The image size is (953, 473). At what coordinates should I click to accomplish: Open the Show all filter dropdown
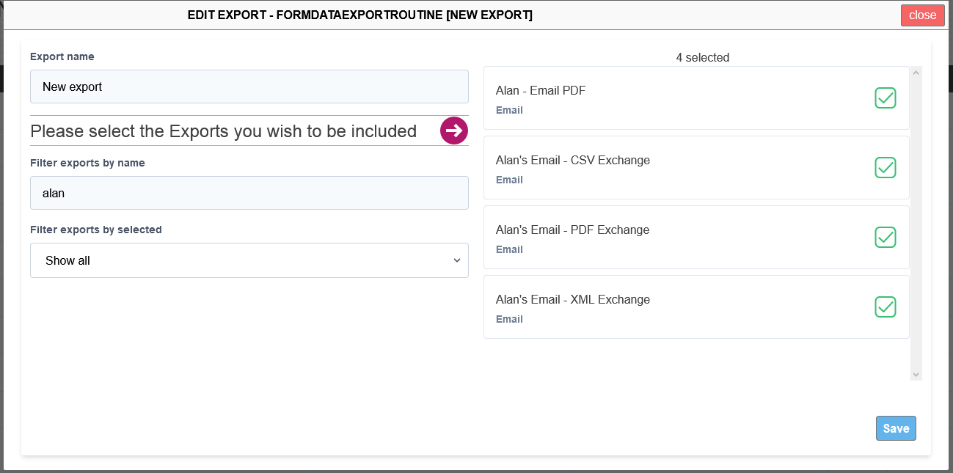point(249,261)
